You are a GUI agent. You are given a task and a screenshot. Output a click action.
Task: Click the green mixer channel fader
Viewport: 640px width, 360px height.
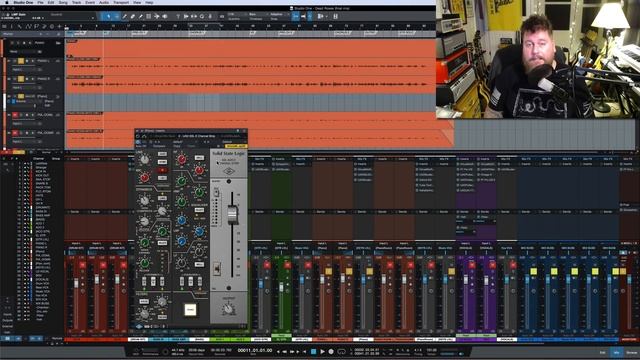pos(281,287)
